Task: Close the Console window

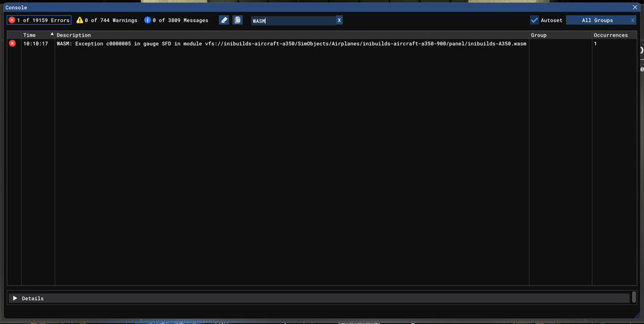Action: coord(636,7)
